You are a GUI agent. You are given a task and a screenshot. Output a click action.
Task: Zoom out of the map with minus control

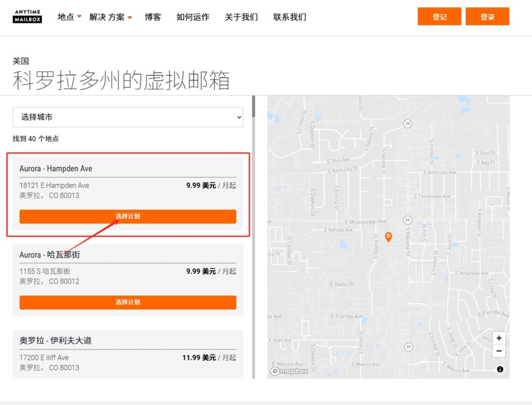coord(499,351)
